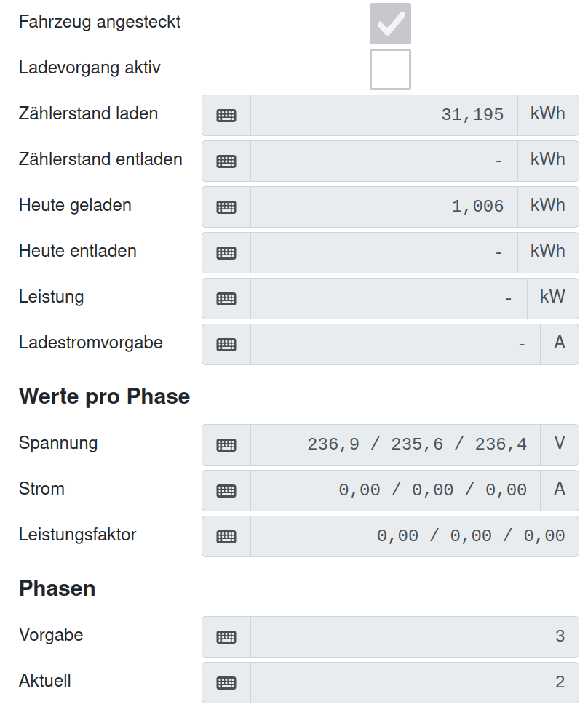Click keyboard icon in Strom row
Screen dimensions: 588x715
tap(226, 490)
